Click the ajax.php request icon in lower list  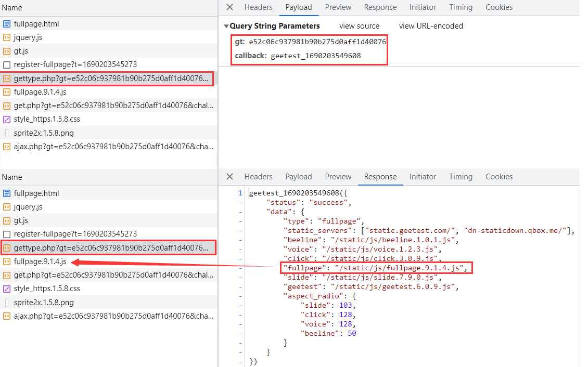pos(7,316)
